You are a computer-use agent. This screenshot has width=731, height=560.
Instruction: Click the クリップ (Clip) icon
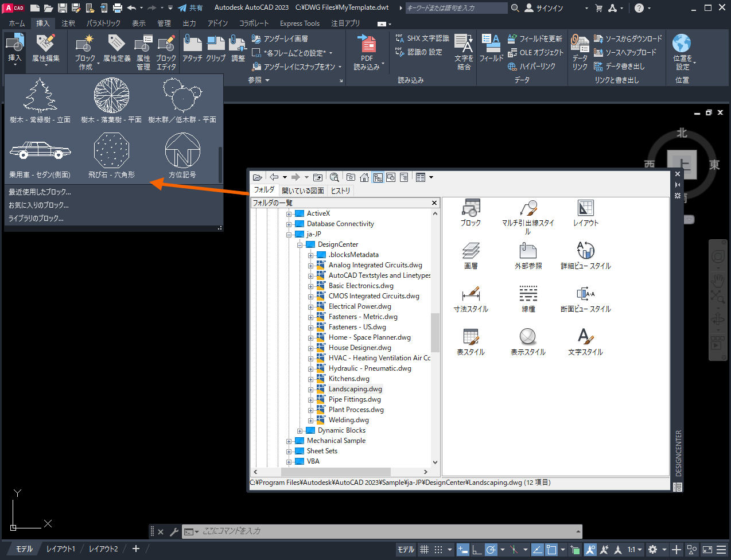tap(216, 43)
